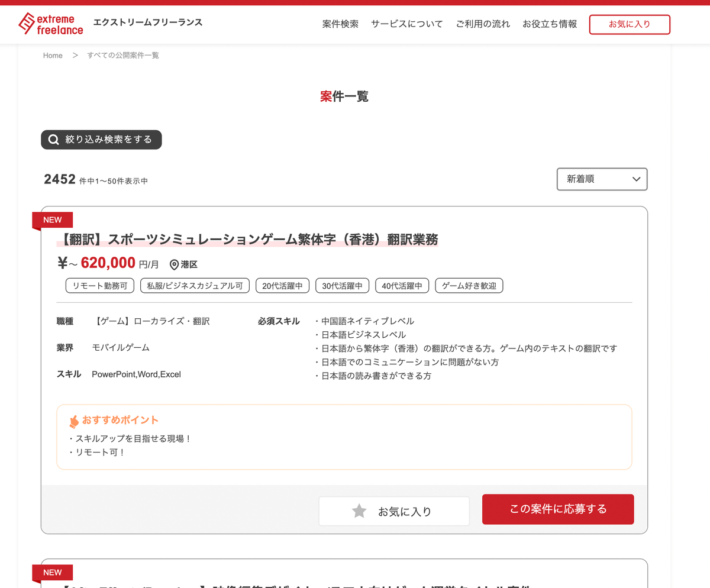Click スキルアップを目指せる現場！ text

click(x=134, y=439)
